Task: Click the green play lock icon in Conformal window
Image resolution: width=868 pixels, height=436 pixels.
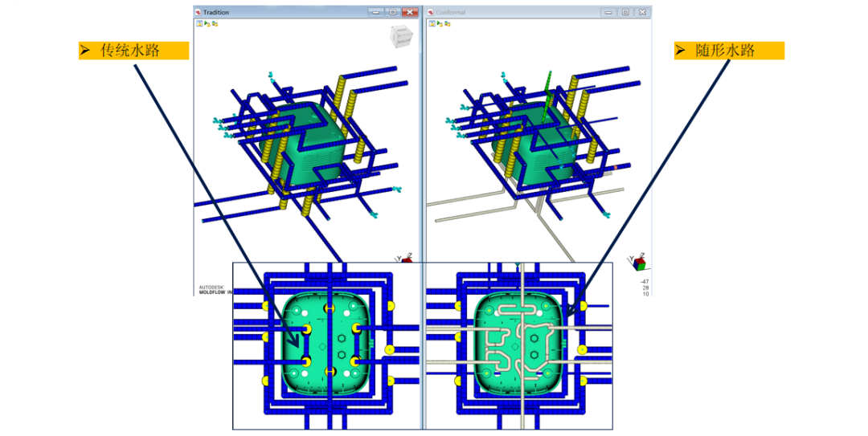Action: click(440, 24)
